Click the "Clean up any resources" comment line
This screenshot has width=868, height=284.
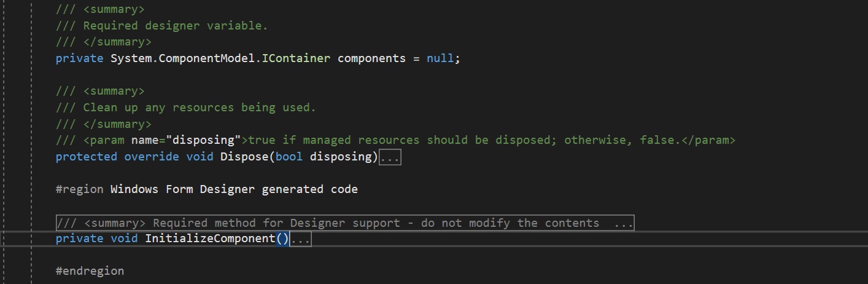click(199, 108)
